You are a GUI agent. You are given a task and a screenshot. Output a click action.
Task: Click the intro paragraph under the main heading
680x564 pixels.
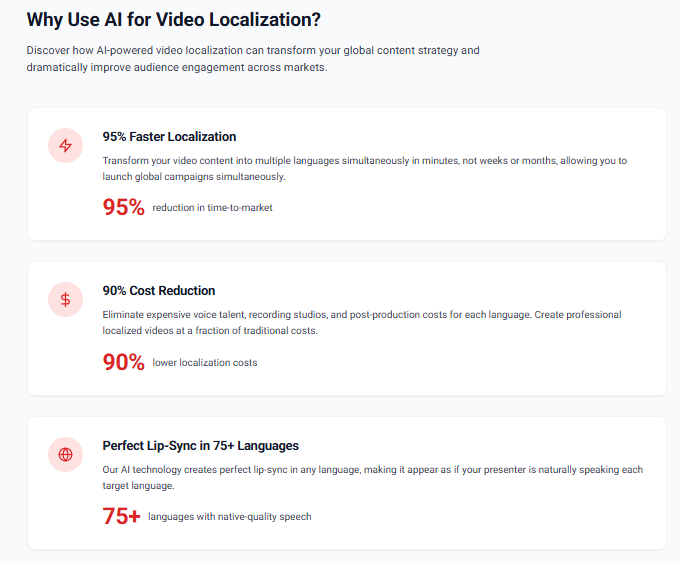click(x=253, y=59)
